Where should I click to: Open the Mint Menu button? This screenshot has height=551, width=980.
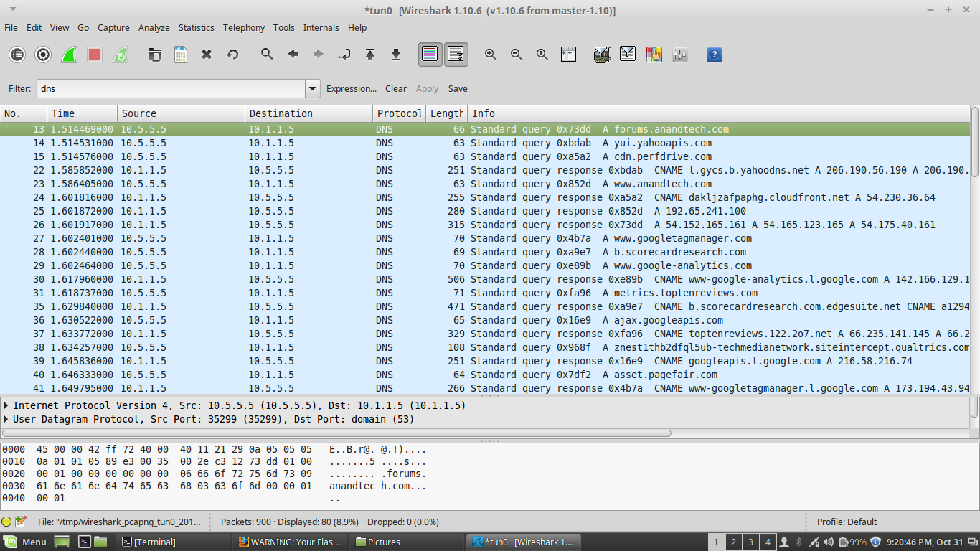[26, 542]
